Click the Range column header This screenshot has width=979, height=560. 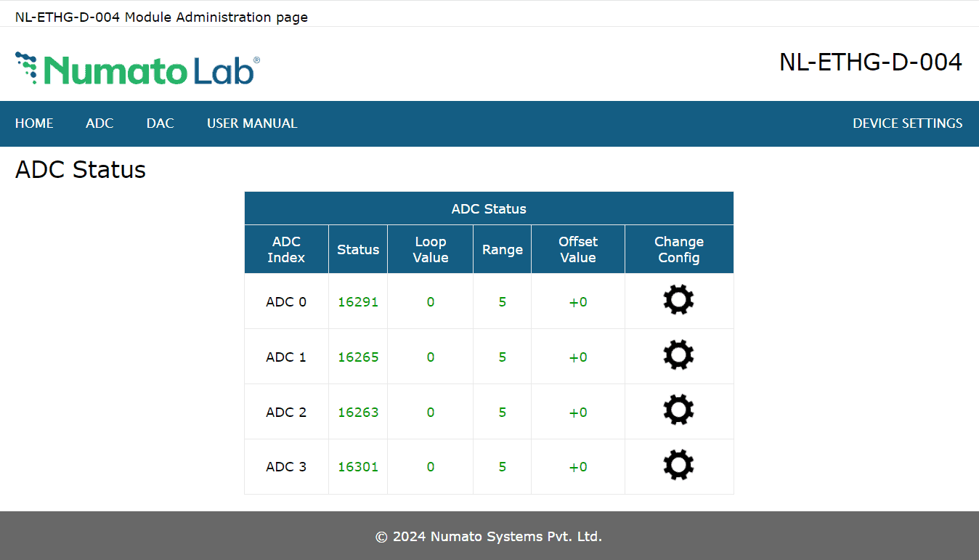[502, 250]
